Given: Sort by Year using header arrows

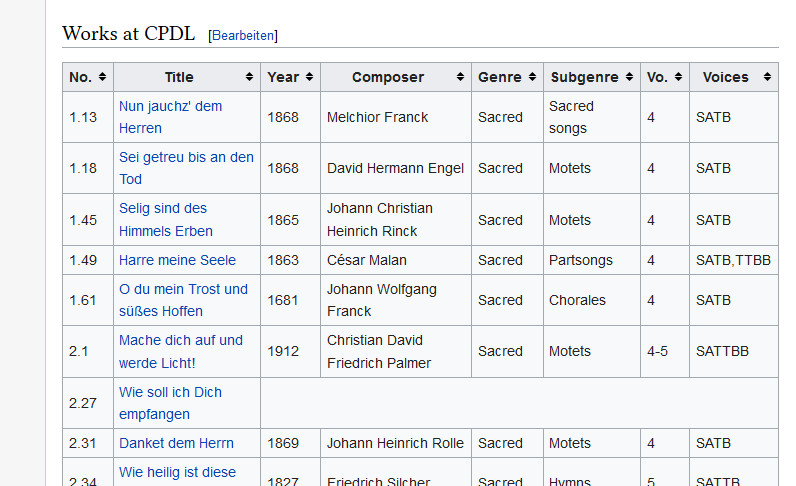Looking at the screenshot, I should 309,77.
